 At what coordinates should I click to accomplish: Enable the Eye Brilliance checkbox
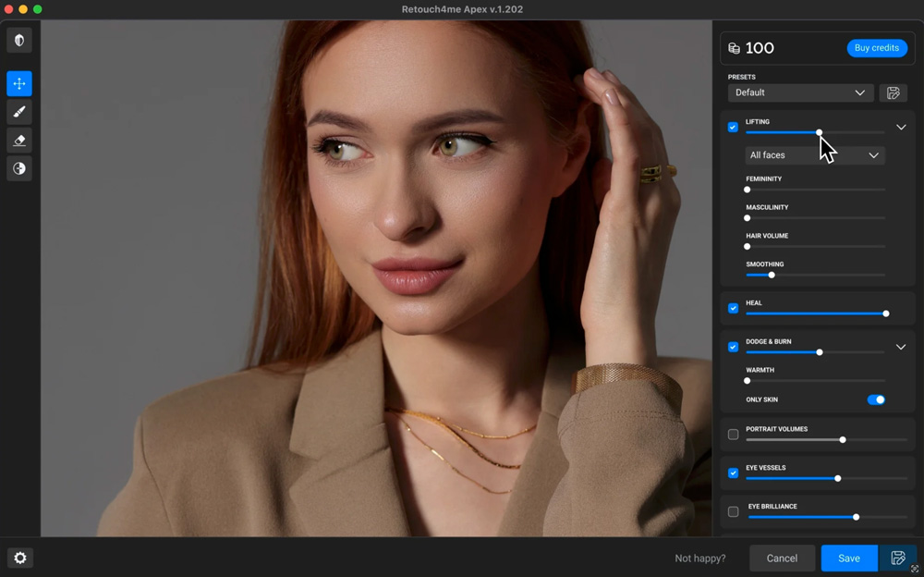(733, 511)
